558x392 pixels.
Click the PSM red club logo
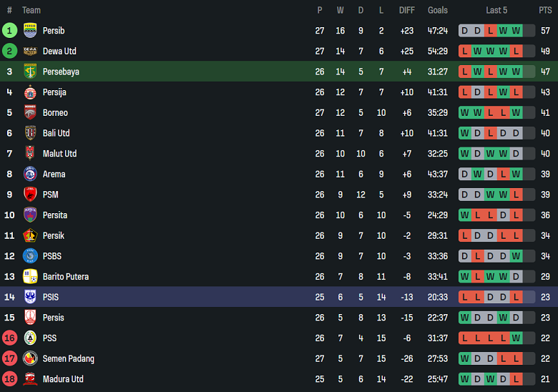(30, 195)
